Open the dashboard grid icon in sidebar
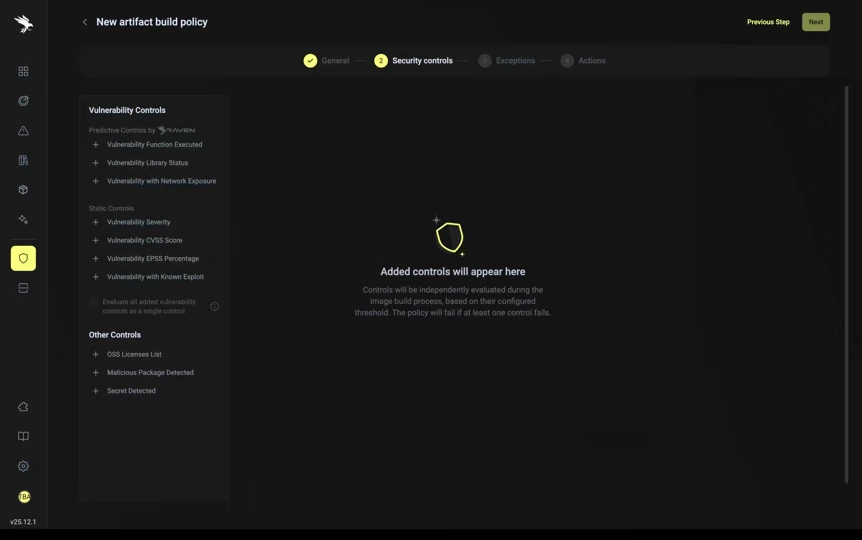The height and width of the screenshot is (540, 862). pos(23,71)
